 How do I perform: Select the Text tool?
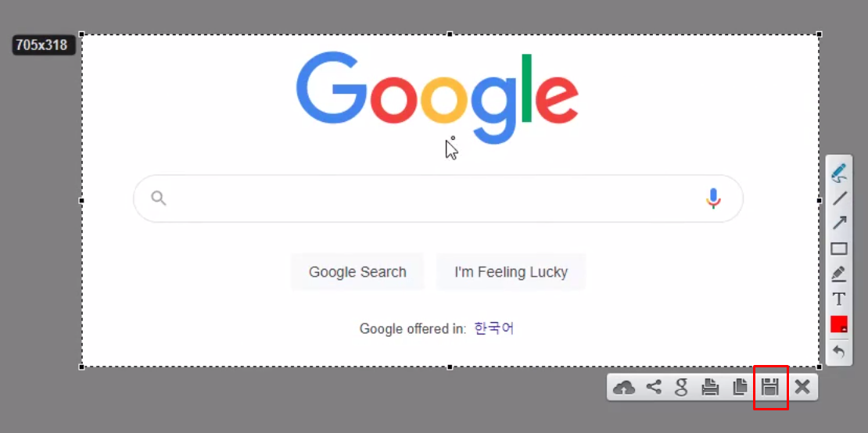tap(839, 299)
